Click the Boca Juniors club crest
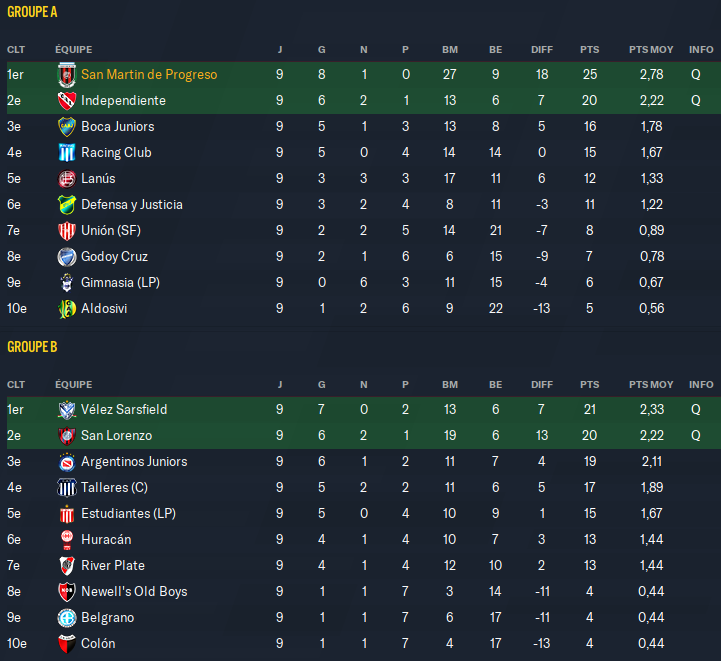The width and height of the screenshot is (721, 661). coord(67,127)
